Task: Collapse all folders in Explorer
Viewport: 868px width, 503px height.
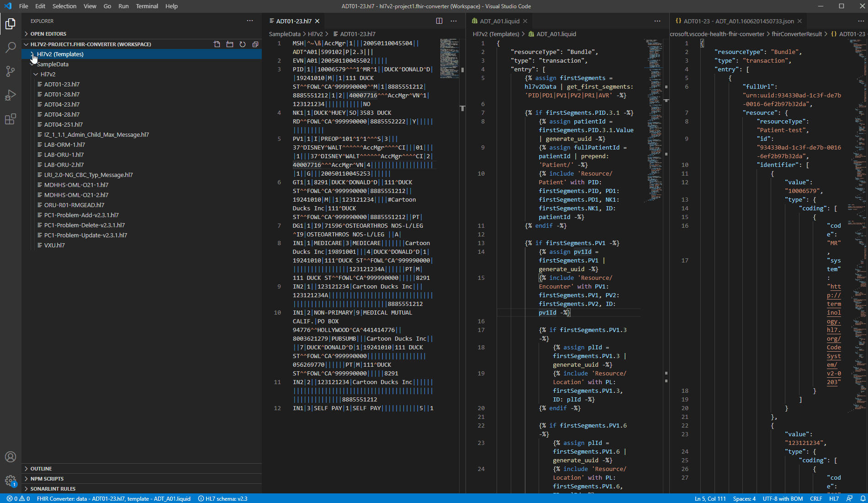Action: click(x=255, y=44)
